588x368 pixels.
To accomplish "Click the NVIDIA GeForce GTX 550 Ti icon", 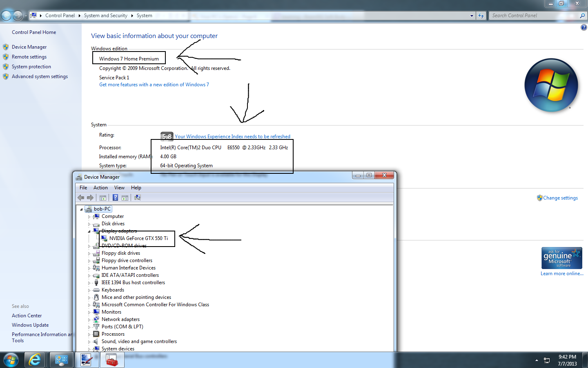I will (x=104, y=238).
